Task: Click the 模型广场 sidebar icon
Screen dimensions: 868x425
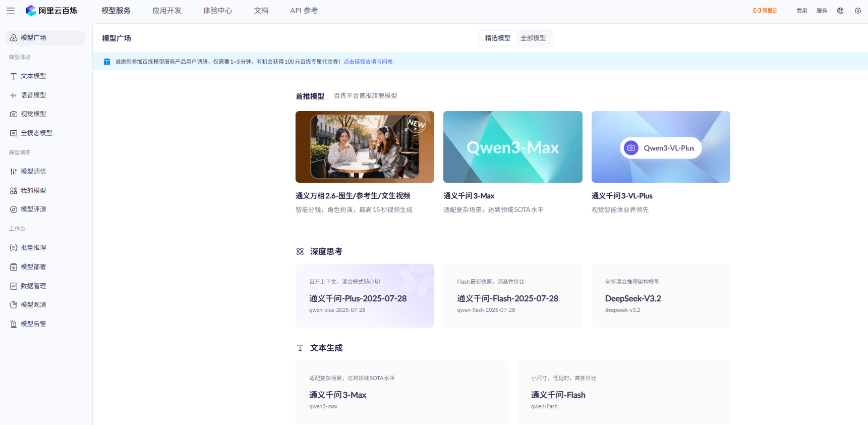Action: click(14, 38)
